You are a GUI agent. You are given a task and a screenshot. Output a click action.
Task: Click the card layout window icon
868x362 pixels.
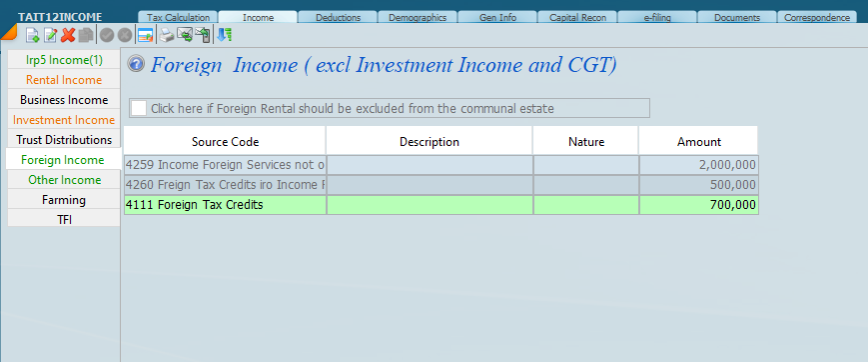tap(146, 35)
